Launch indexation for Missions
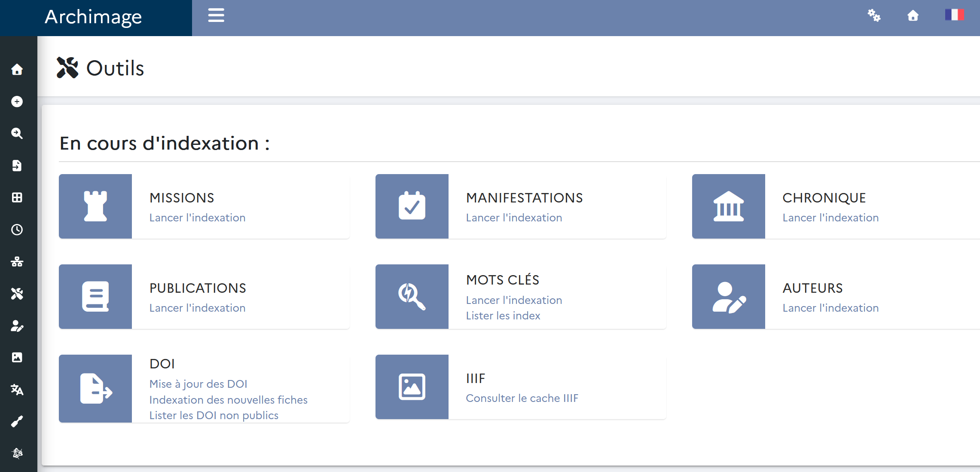Image resolution: width=980 pixels, height=472 pixels. click(x=197, y=218)
